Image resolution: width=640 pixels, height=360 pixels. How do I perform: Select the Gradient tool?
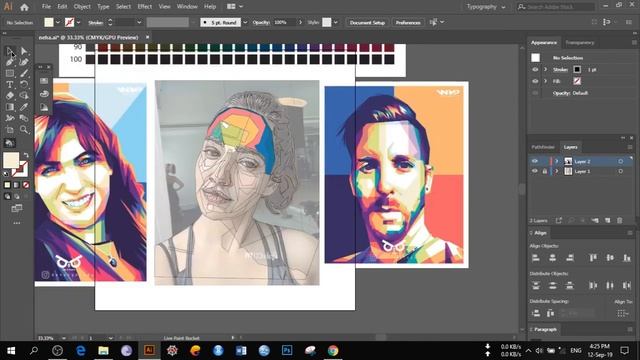(10, 107)
